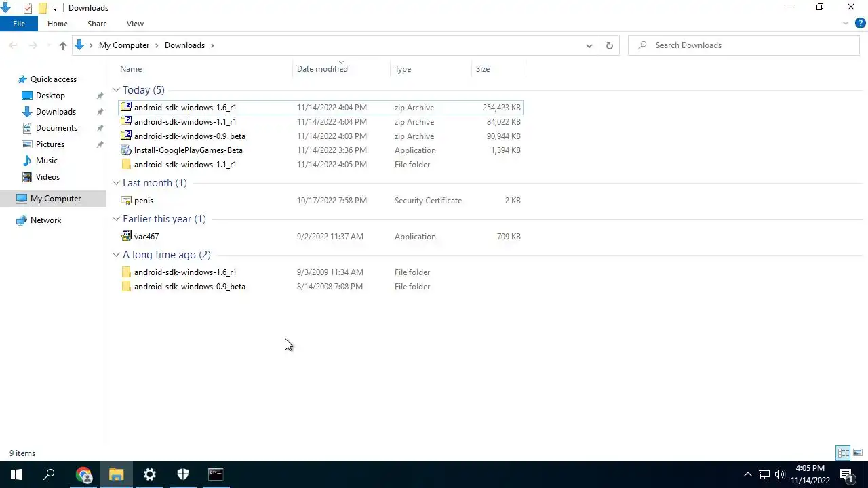The height and width of the screenshot is (488, 868).
Task: Open the volume control in system tray
Action: click(x=780, y=474)
